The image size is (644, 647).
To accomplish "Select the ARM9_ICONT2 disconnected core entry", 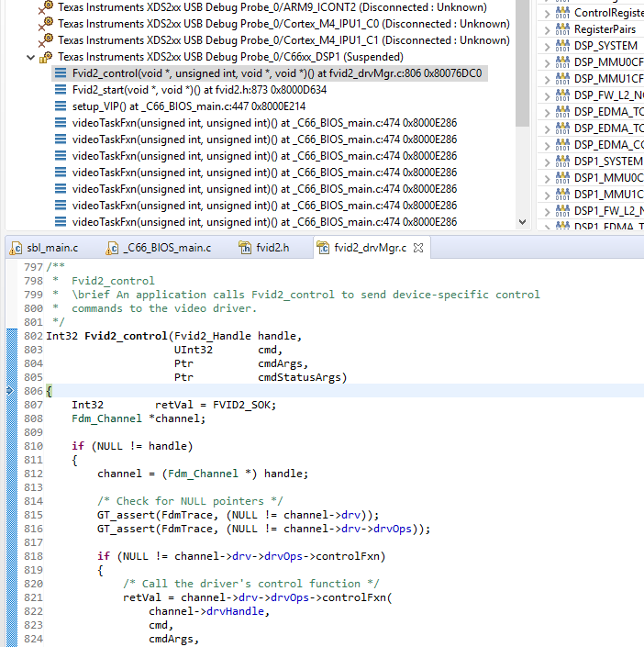I will coord(272,7).
